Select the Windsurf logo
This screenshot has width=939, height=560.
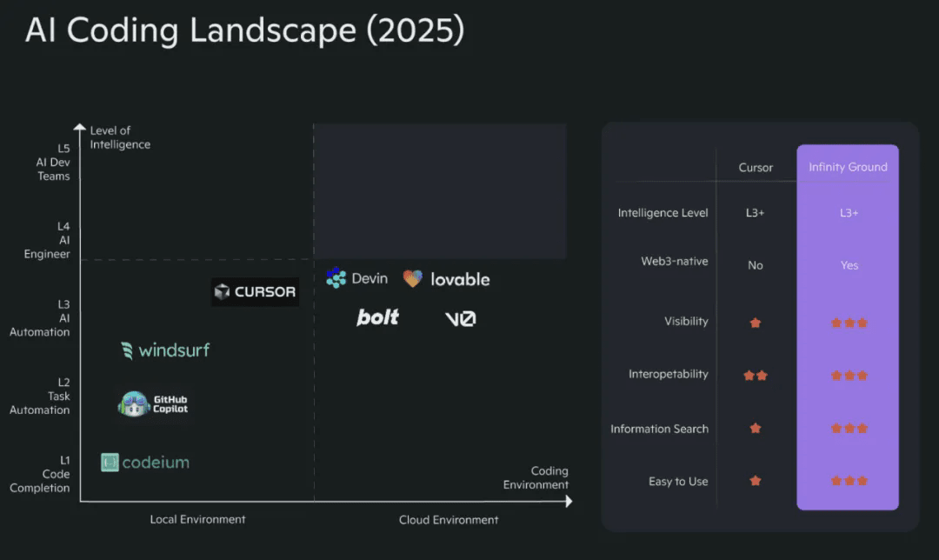click(165, 350)
